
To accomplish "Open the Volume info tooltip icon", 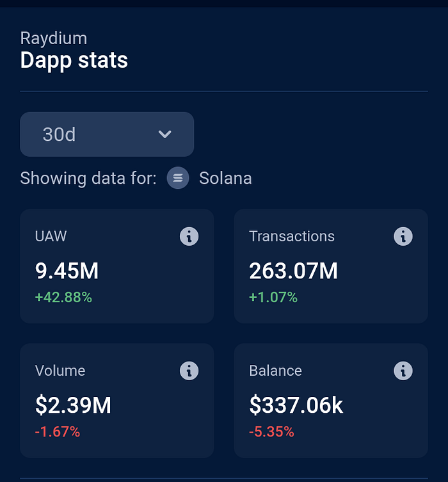I will tap(189, 371).
